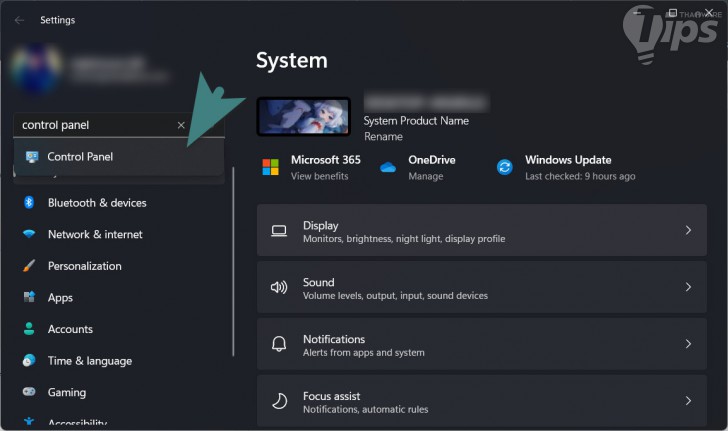Clear the search box with X icon

click(181, 125)
